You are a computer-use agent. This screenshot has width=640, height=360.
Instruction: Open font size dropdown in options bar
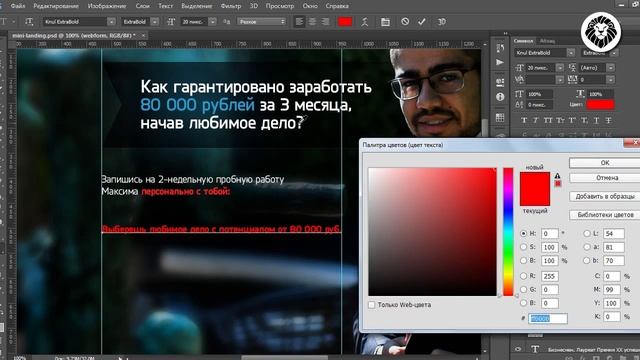(x=212, y=22)
